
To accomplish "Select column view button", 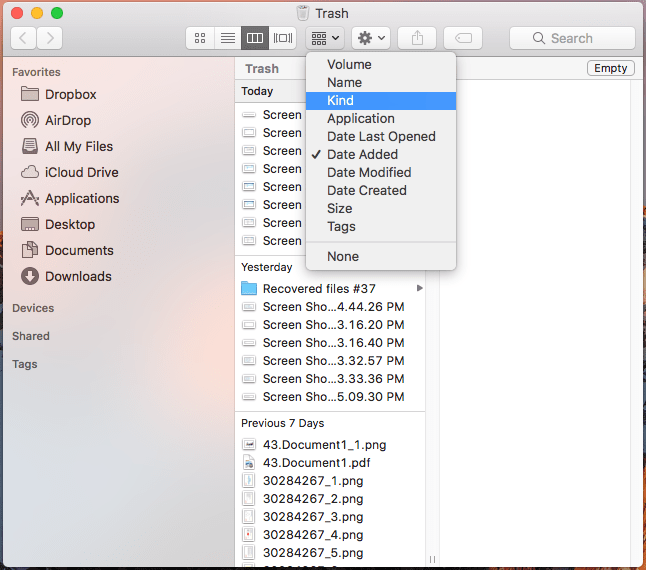I will pos(255,38).
